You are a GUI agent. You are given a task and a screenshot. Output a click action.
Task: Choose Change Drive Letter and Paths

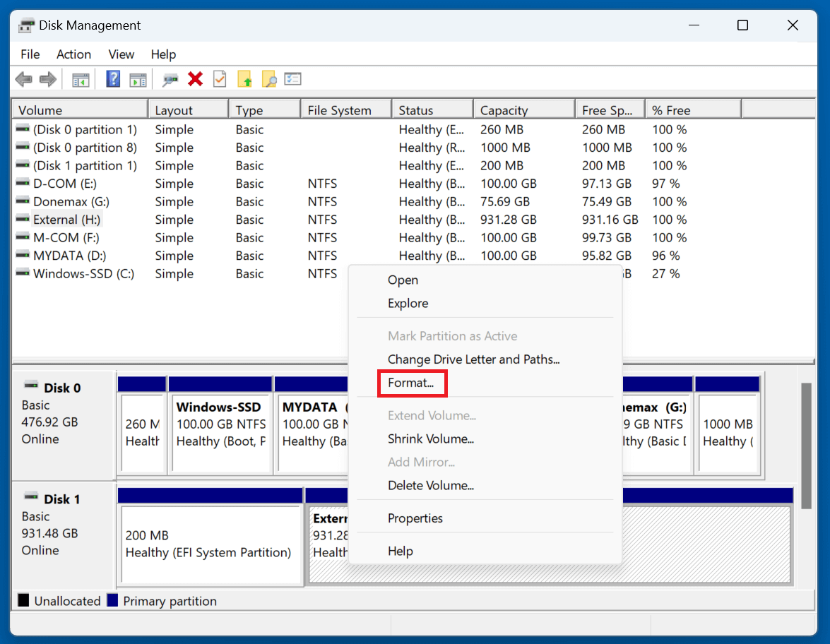pyautogui.click(x=473, y=359)
